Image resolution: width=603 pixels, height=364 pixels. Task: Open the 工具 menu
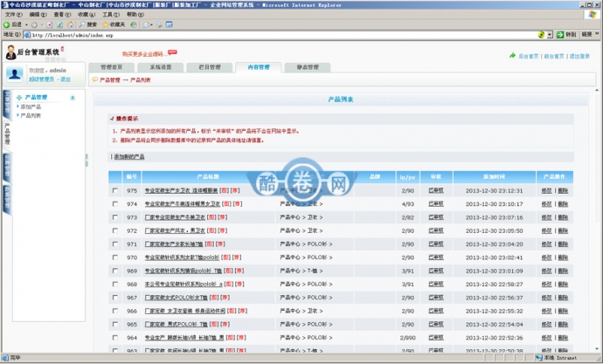[x=111, y=15]
